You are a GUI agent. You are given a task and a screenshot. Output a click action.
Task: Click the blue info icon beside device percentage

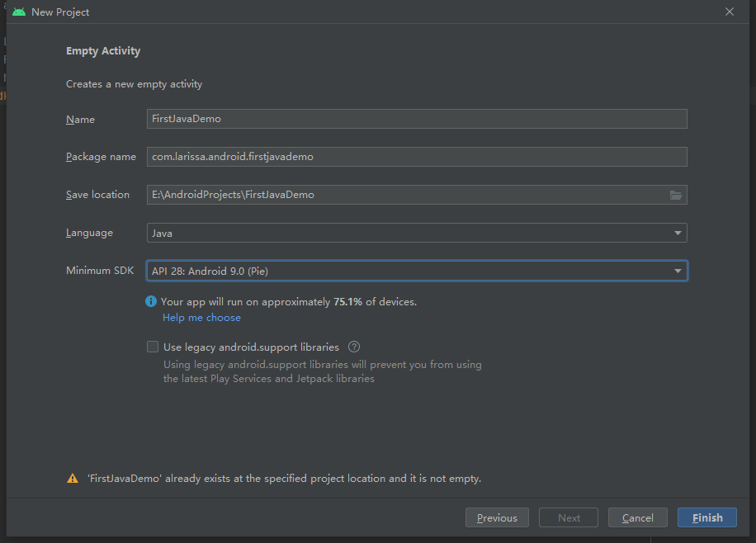click(151, 302)
